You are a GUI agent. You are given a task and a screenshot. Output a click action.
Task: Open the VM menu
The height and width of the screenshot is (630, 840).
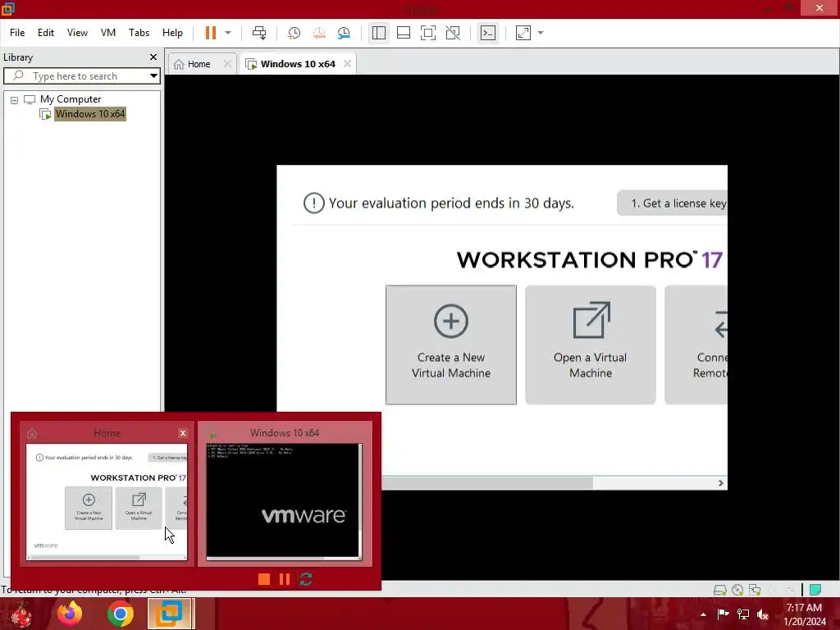coord(108,33)
